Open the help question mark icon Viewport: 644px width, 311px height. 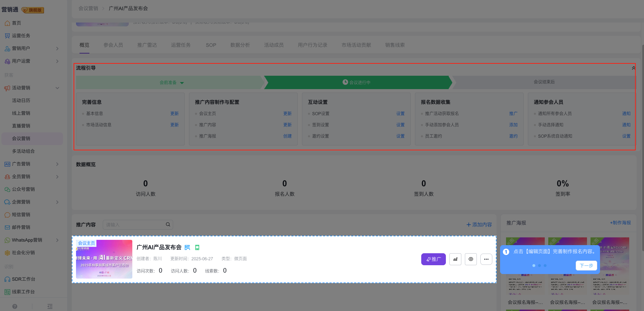click(15, 306)
